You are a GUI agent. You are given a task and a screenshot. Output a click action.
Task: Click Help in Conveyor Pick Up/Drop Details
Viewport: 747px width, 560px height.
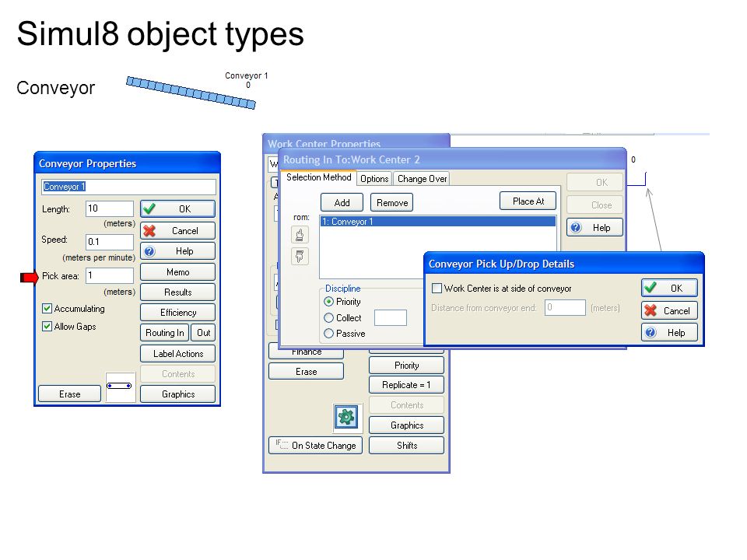point(669,332)
